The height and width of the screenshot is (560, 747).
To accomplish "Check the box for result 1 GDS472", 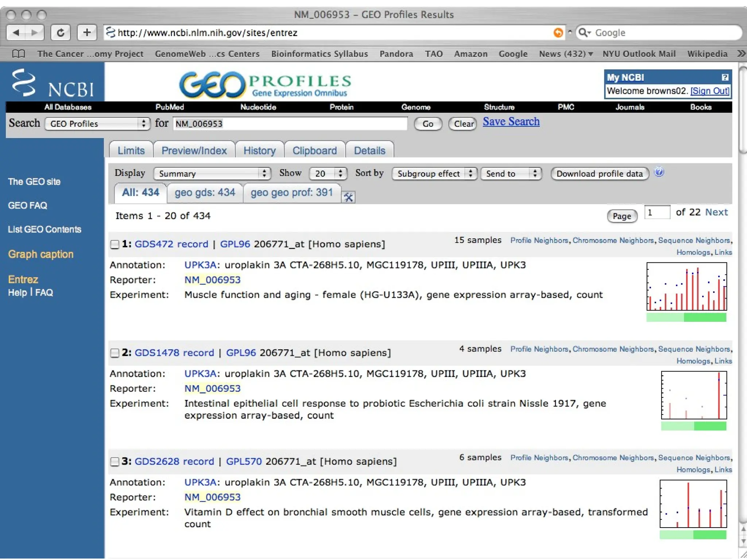I will (x=115, y=244).
